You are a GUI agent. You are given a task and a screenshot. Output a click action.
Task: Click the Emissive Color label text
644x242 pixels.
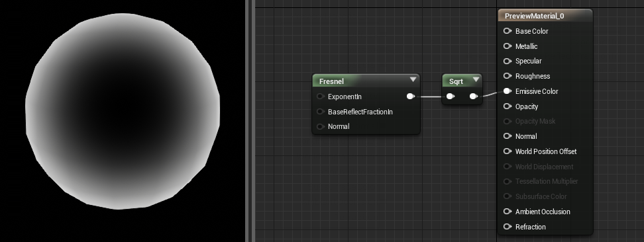[x=537, y=91]
